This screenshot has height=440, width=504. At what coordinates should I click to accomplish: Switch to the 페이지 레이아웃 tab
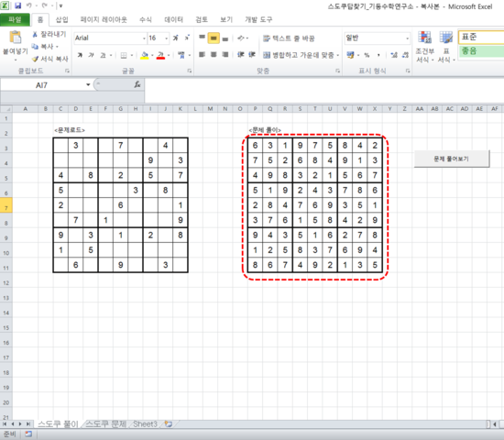click(104, 19)
